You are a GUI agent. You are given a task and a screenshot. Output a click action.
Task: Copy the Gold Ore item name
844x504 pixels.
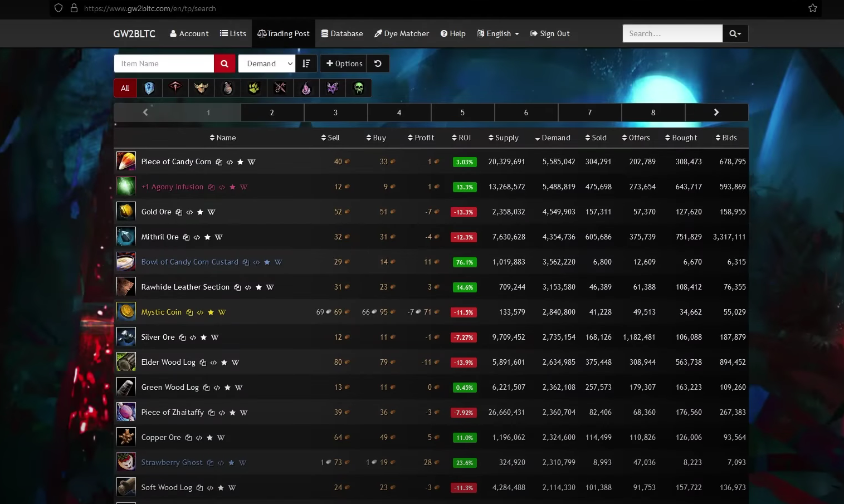click(179, 212)
